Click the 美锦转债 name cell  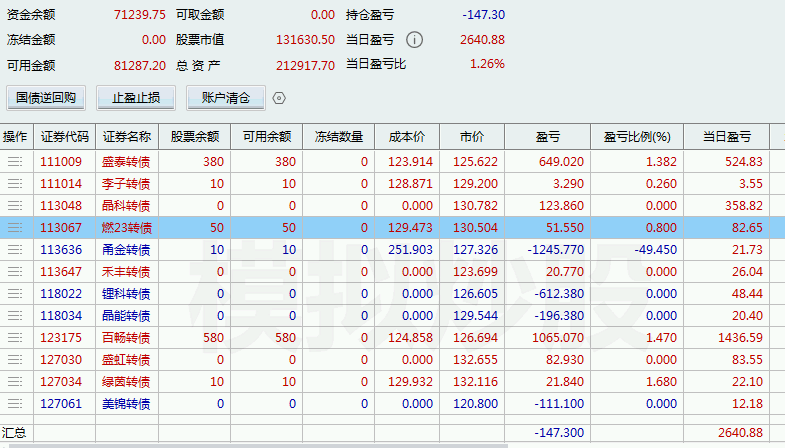coord(126,404)
